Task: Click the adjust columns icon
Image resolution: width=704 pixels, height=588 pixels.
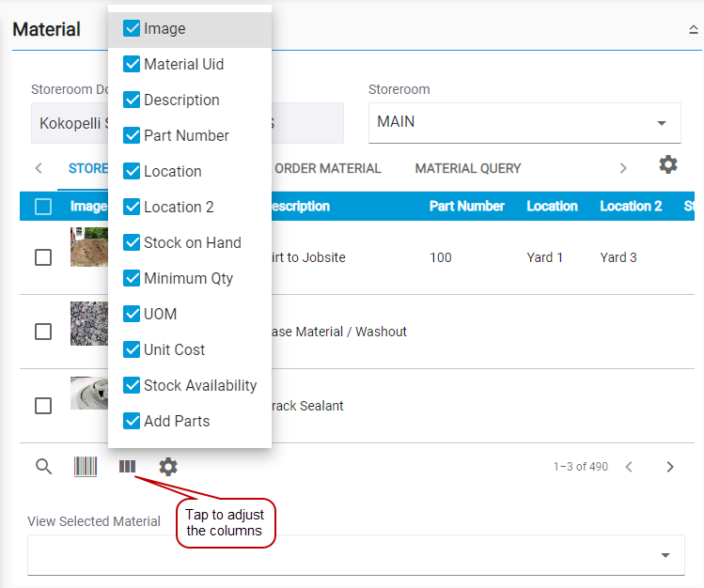Action: 127,467
